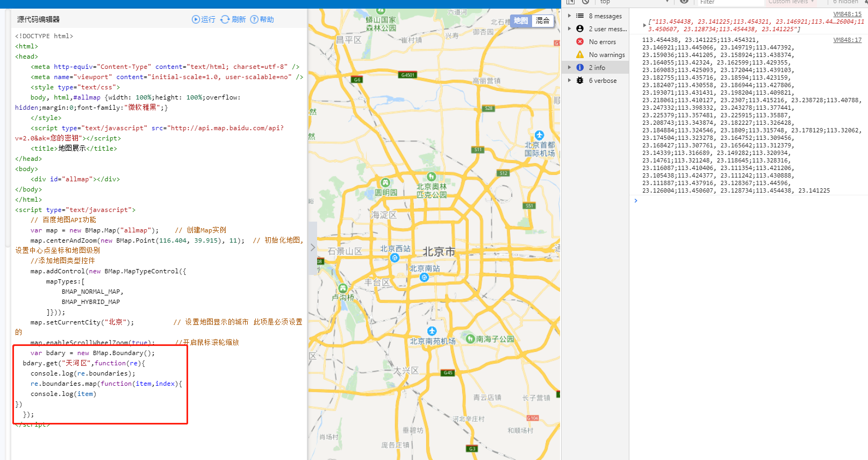Open source link VM848:17
Viewport: 868px width, 460px height.
(847, 40)
